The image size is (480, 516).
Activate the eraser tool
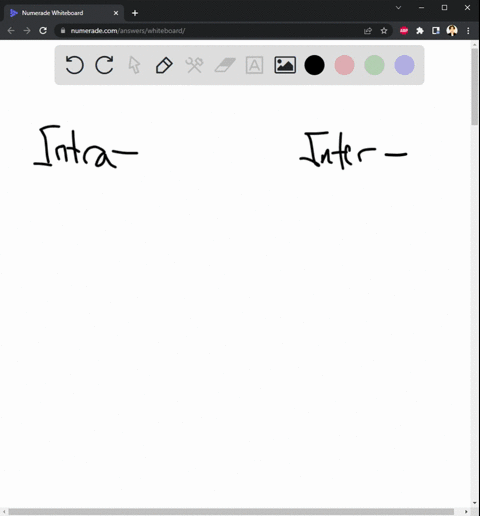click(x=225, y=65)
